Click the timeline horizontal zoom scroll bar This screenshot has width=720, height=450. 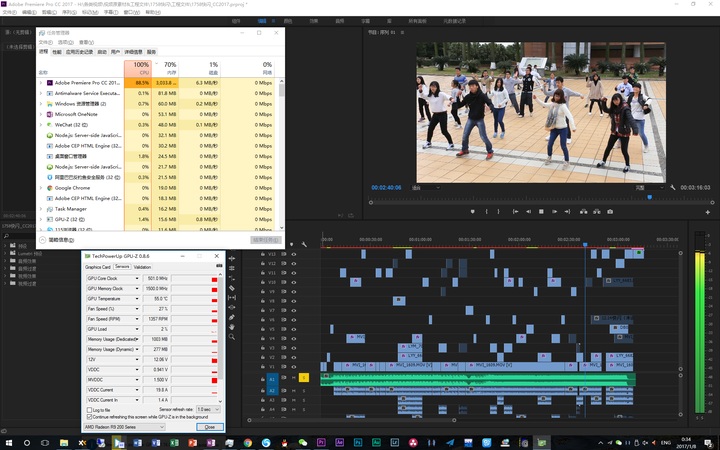[352, 420]
